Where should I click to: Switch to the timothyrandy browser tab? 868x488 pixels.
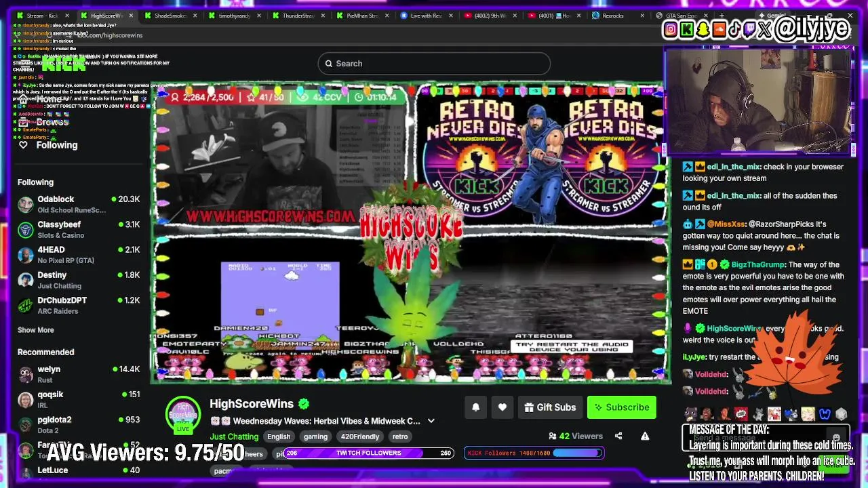pyautogui.click(x=235, y=16)
